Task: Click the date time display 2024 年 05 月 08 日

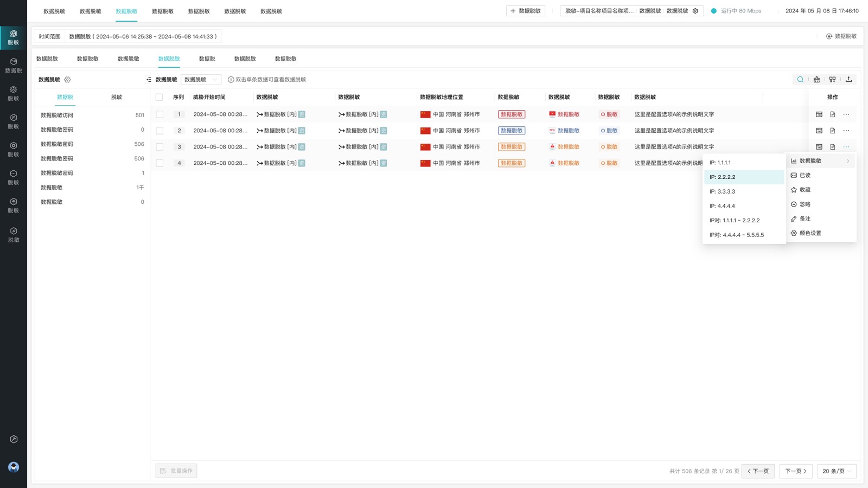Action: 822,11
